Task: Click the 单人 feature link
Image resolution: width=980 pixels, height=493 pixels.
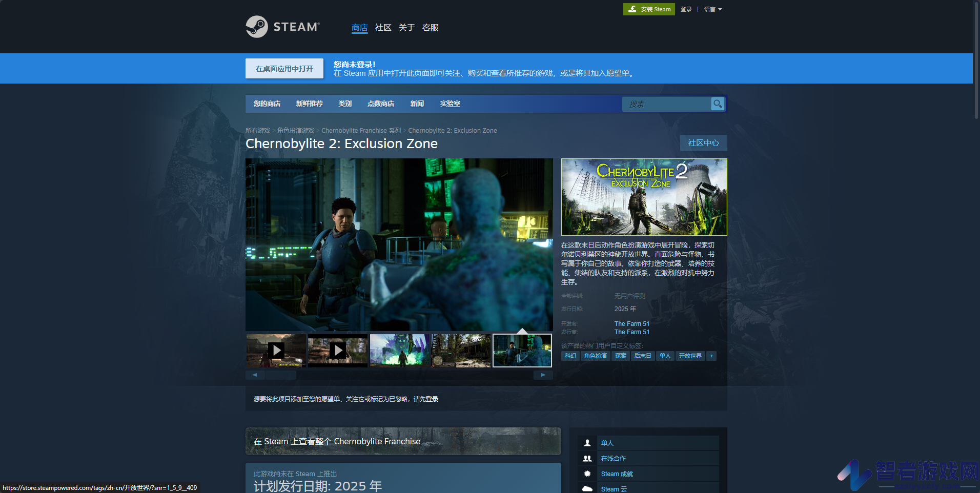Action: click(607, 443)
